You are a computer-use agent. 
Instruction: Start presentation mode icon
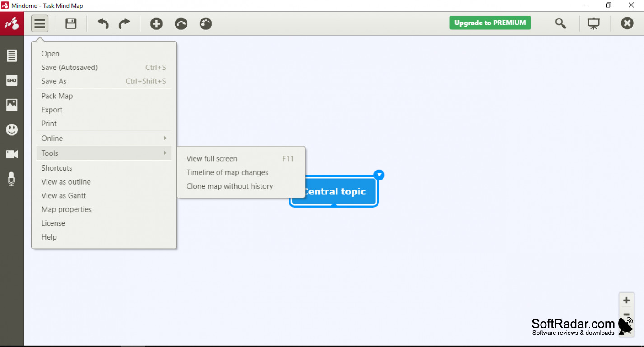tap(593, 23)
